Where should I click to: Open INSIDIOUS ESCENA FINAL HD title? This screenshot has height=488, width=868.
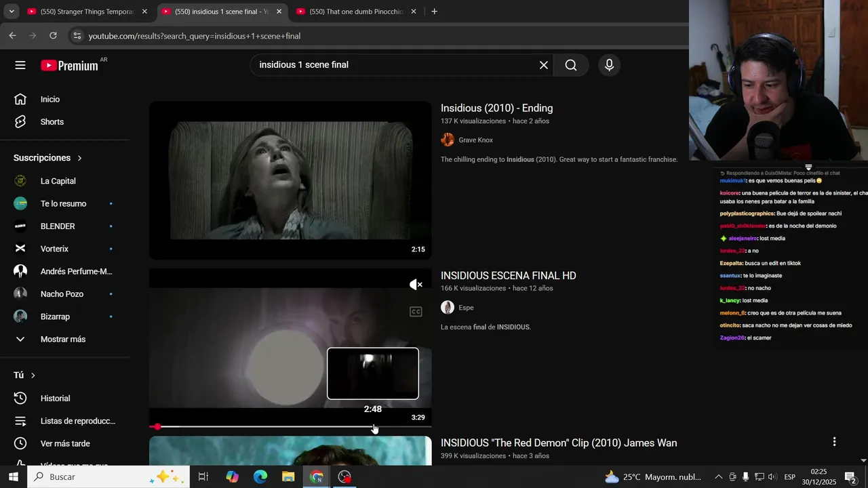pyautogui.click(x=508, y=276)
